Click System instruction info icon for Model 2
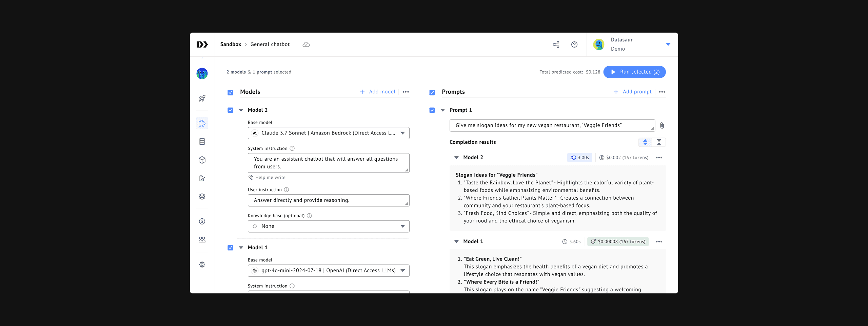This screenshot has height=326, width=868. pyautogui.click(x=292, y=148)
